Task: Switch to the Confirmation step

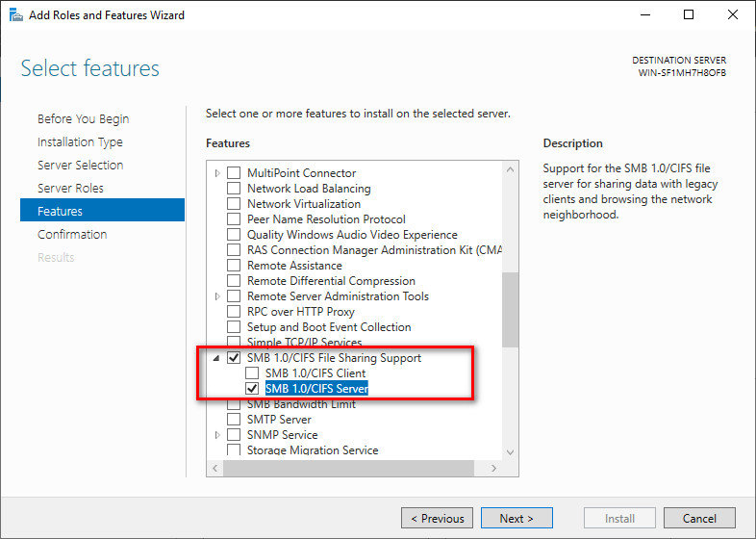Action: pos(72,235)
